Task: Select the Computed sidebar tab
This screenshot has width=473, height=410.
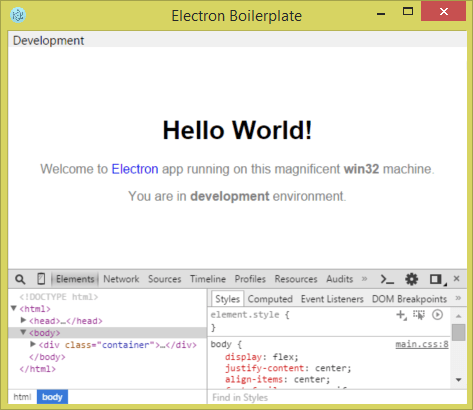Action: pyautogui.click(x=270, y=299)
